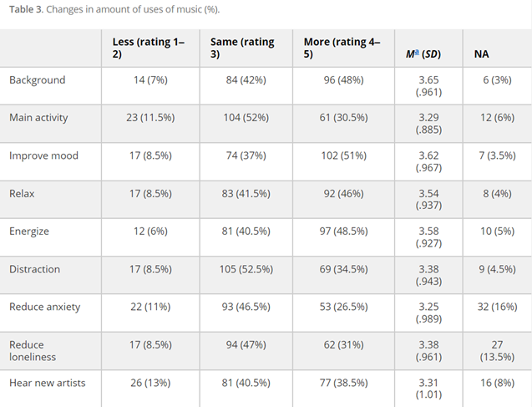This screenshot has height=407, width=532.
Task: Select the 'Energize' row label
Action: pyautogui.click(x=29, y=231)
